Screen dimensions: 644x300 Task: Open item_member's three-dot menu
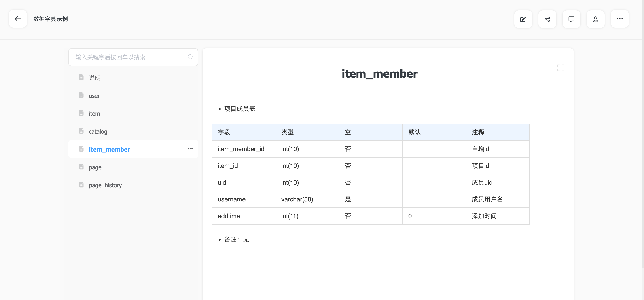(190, 149)
